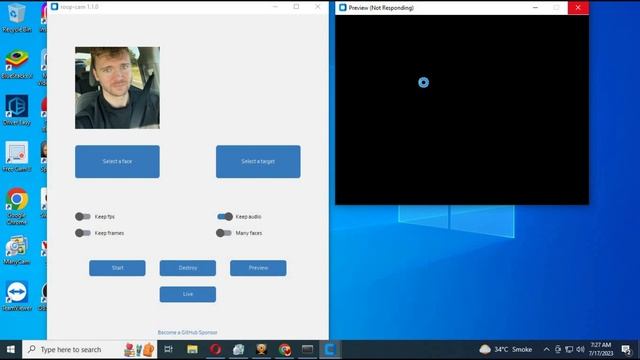Enable the Many faces switch

tap(224, 233)
